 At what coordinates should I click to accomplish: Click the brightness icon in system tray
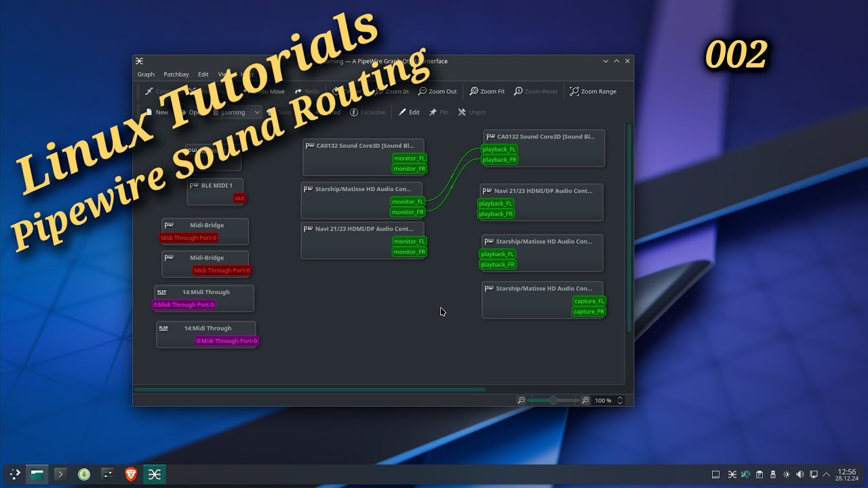(787, 474)
